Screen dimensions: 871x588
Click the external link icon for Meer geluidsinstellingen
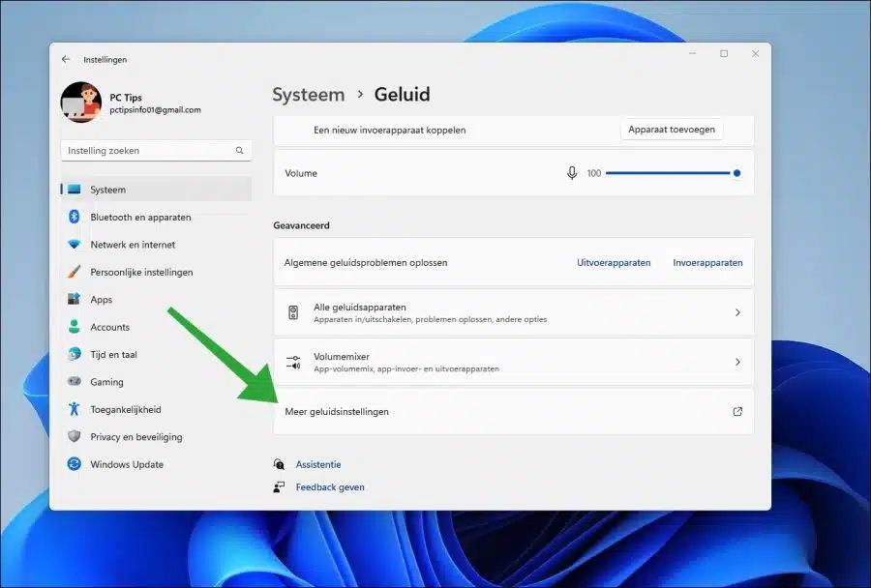coord(737,411)
